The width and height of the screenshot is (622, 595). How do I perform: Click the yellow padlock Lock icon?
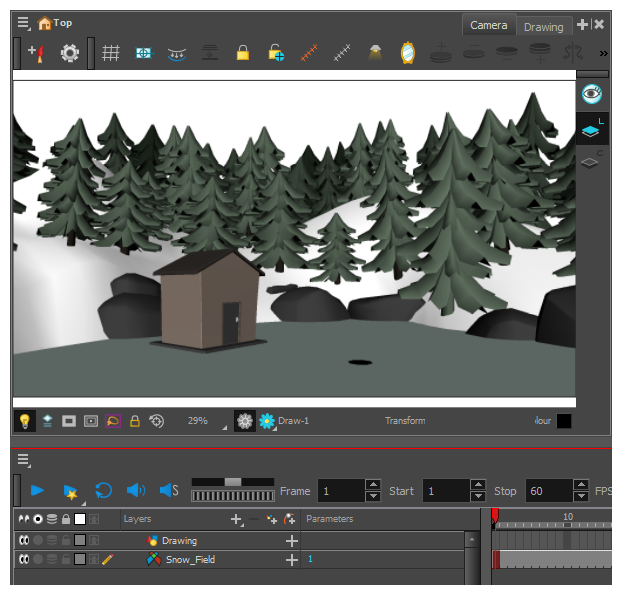pos(242,53)
